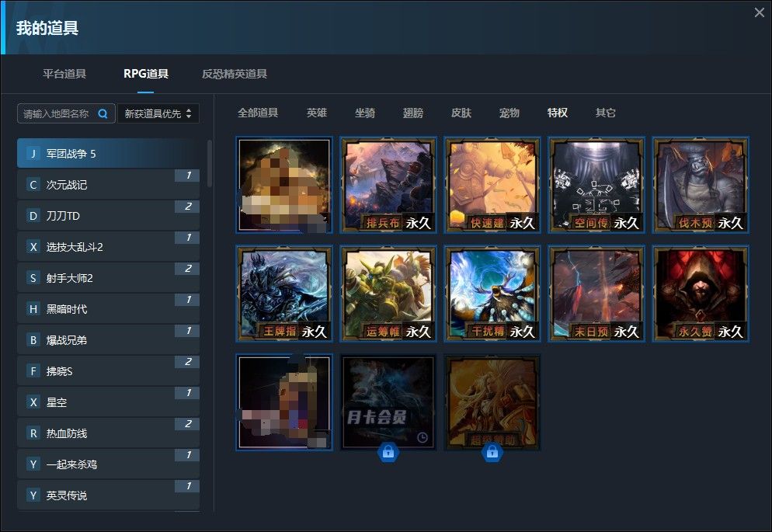Select the 特权 category tab
The width and height of the screenshot is (772, 532).
[558, 113]
